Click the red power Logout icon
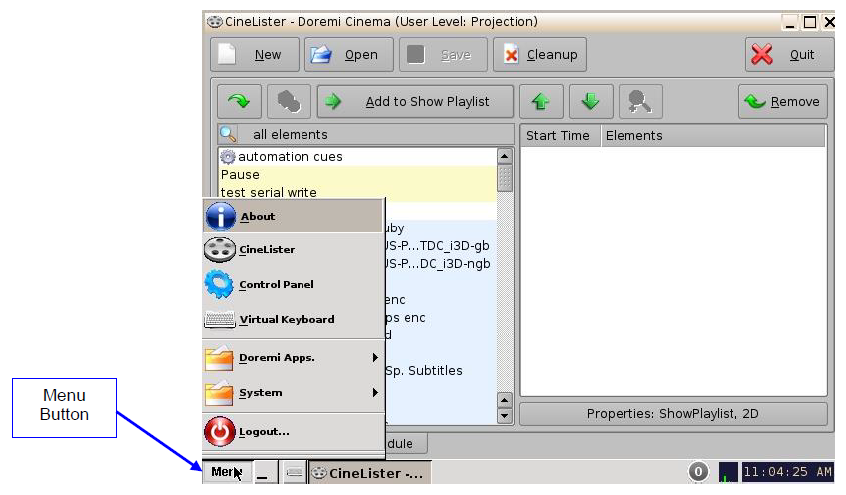The height and width of the screenshot is (495, 846). point(220,431)
